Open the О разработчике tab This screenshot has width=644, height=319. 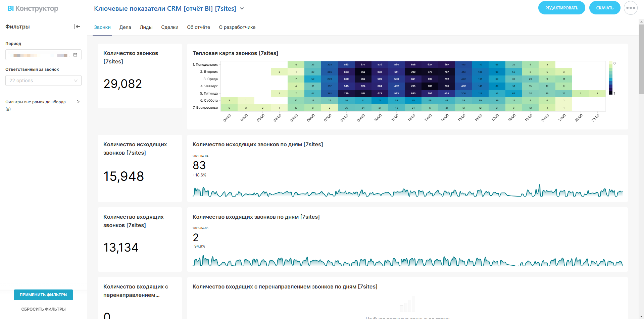237,27
